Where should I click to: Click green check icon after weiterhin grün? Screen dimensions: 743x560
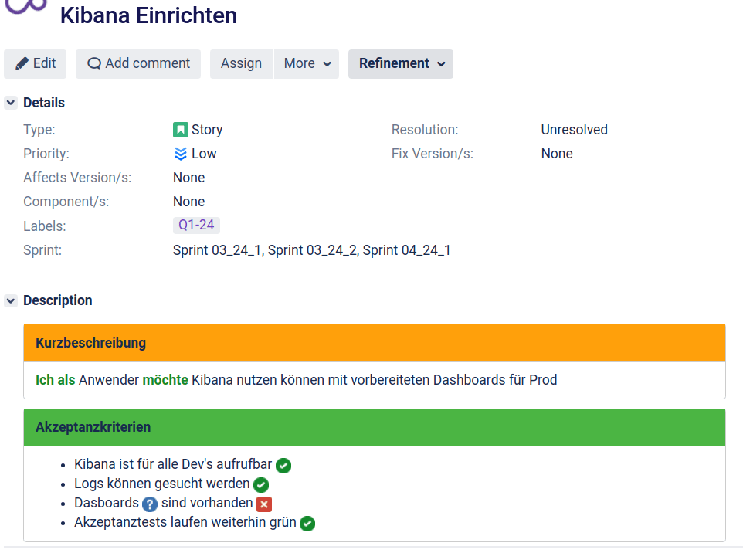[307, 524]
